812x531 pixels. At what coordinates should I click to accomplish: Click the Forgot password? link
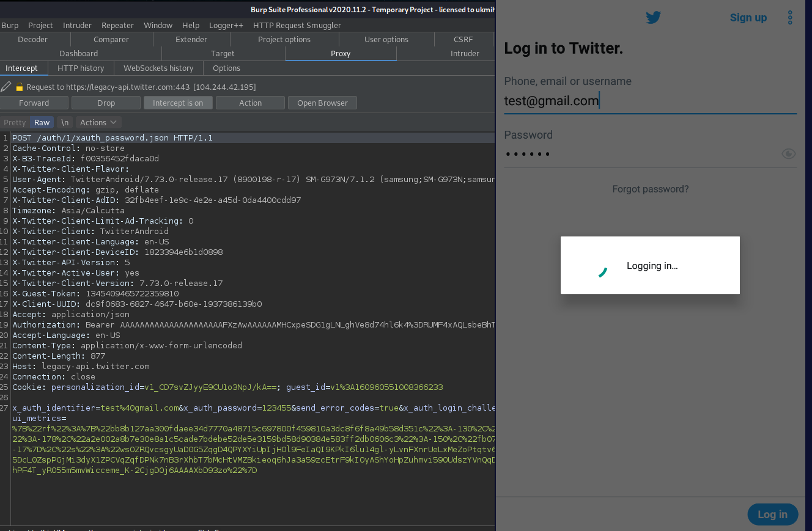pyautogui.click(x=651, y=189)
